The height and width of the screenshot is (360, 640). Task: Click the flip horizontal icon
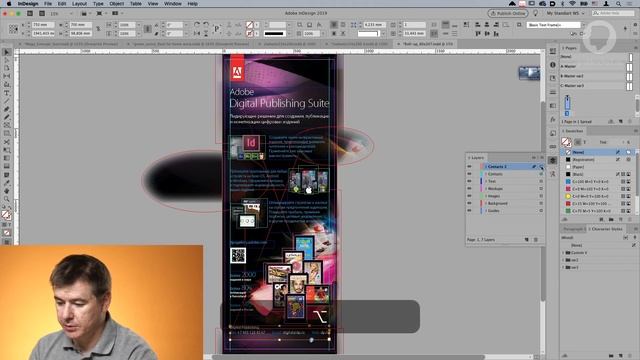197,33
